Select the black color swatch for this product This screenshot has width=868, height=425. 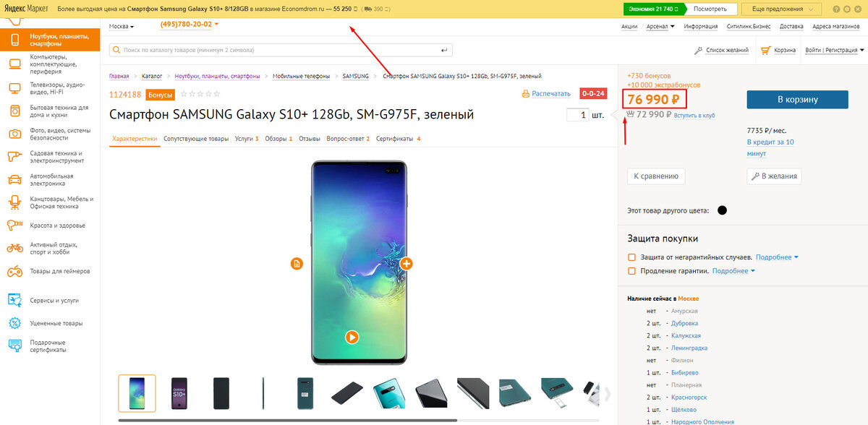point(722,210)
